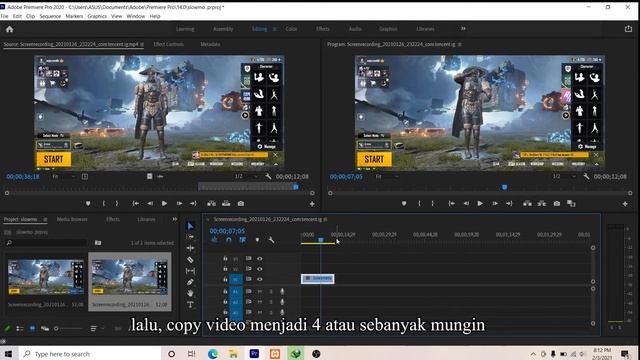The height and width of the screenshot is (360, 640).
Task: Click Source monitor timecode 00;00;36;18
Action: pyautogui.click(x=23, y=176)
